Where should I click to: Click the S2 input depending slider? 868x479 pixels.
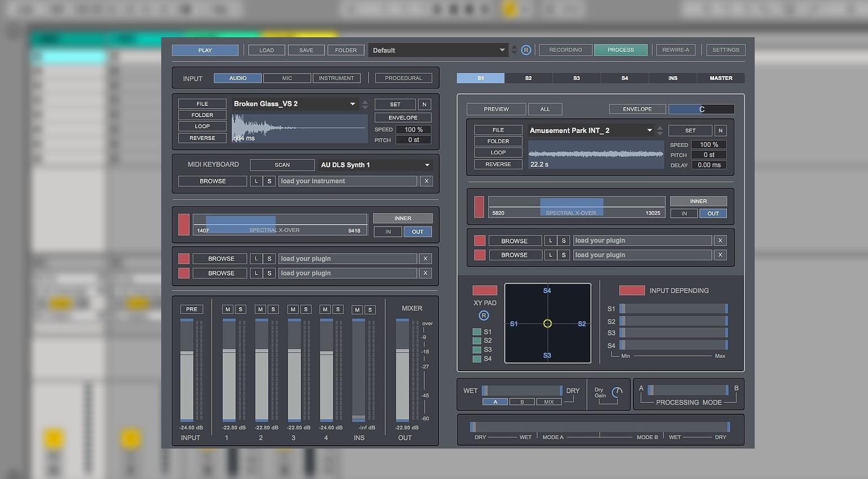(x=674, y=321)
